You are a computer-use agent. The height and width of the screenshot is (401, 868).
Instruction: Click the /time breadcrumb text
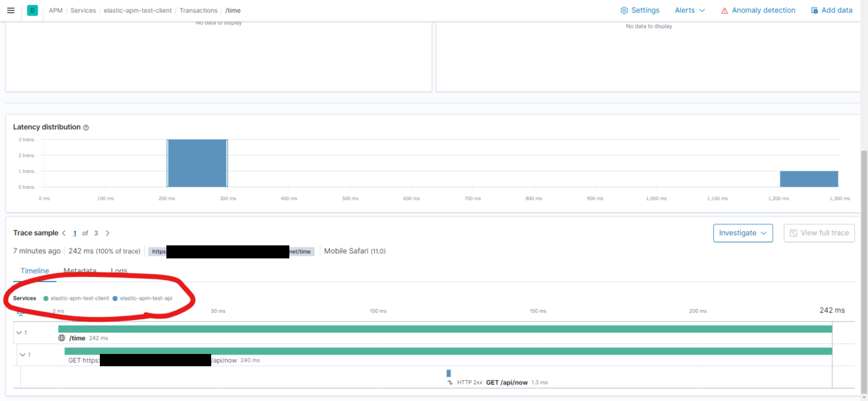click(233, 11)
